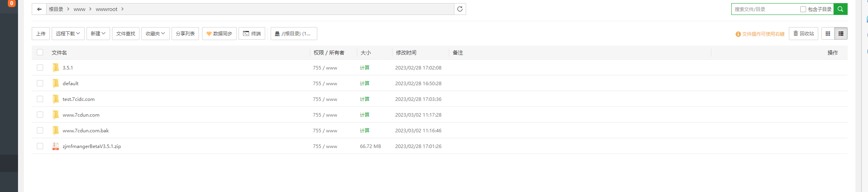Viewport: 868px width, 192px height.
Task: Click the 66.72 MB size value
Action: pos(371,146)
